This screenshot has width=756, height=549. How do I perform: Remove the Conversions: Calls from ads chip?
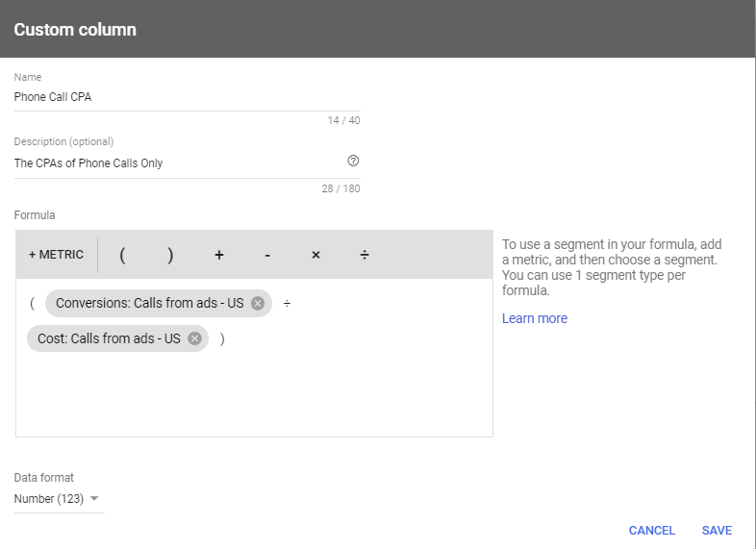(258, 303)
